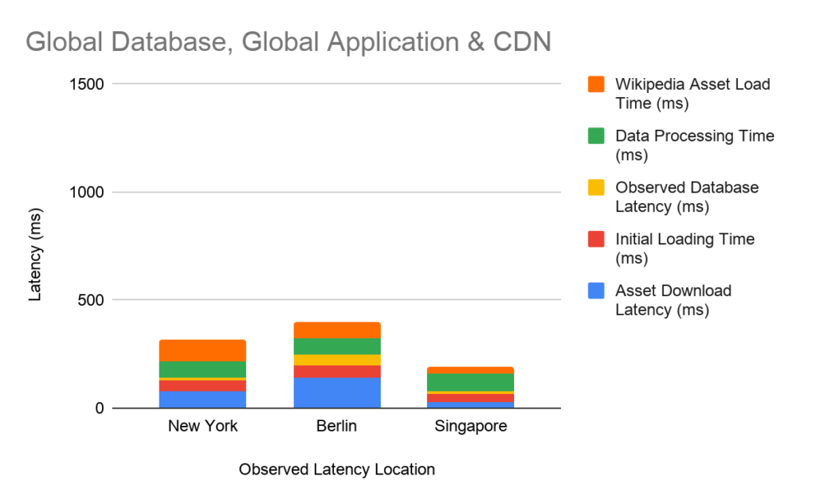Select Berlin's red Initial Loading segment

pyautogui.click(x=337, y=371)
